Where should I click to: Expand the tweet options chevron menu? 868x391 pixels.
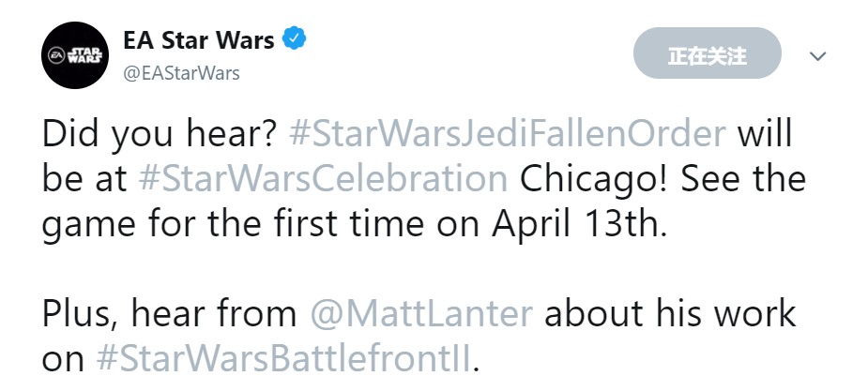[817, 56]
